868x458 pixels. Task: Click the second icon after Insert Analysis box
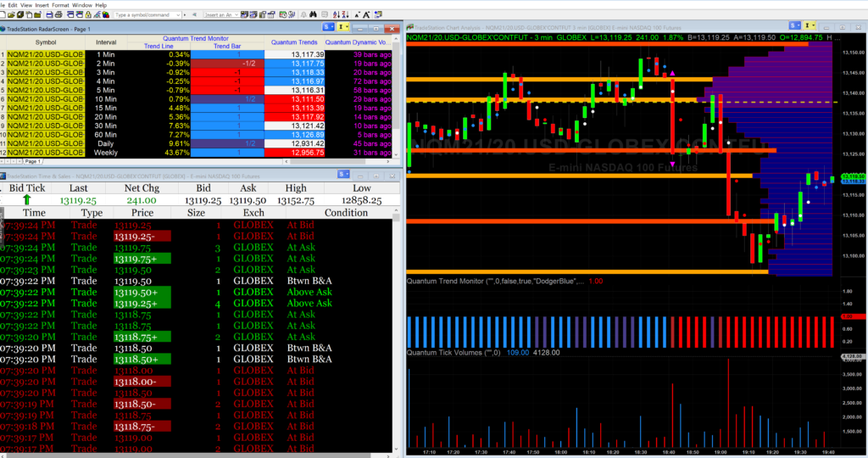click(253, 14)
